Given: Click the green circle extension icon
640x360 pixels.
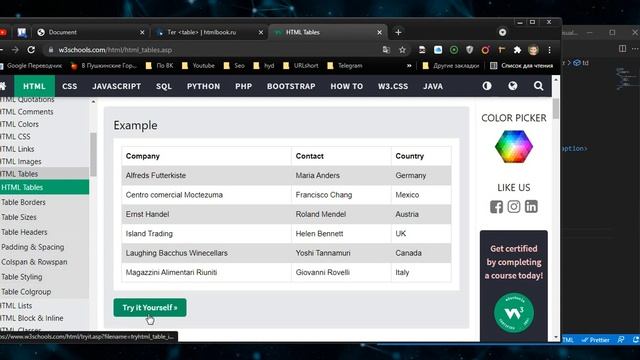Looking at the screenshot, I should [x=453, y=50].
